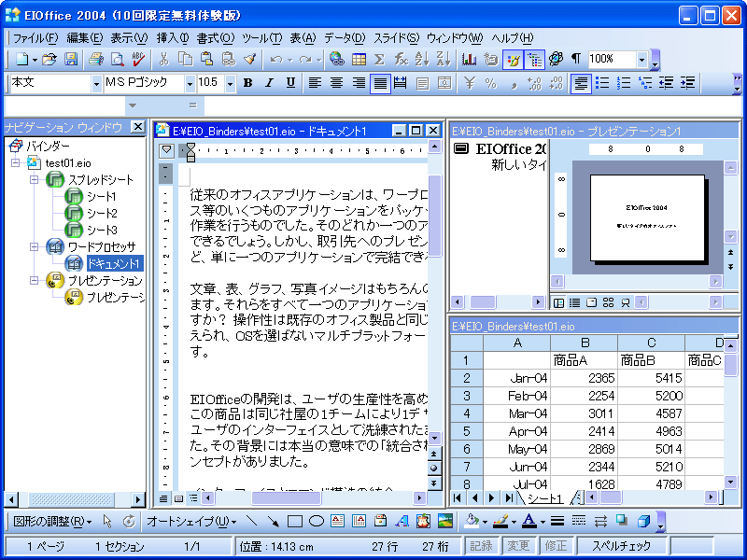
Task: Insert WordArt with the slanted A icon
Action: click(402, 521)
